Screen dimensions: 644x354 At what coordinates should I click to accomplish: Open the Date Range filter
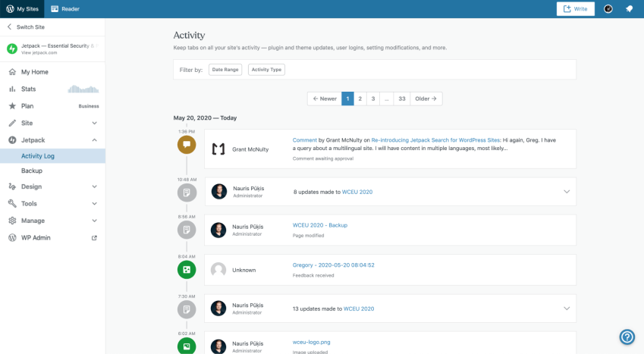pyautogui.click(x=225, y=70)
